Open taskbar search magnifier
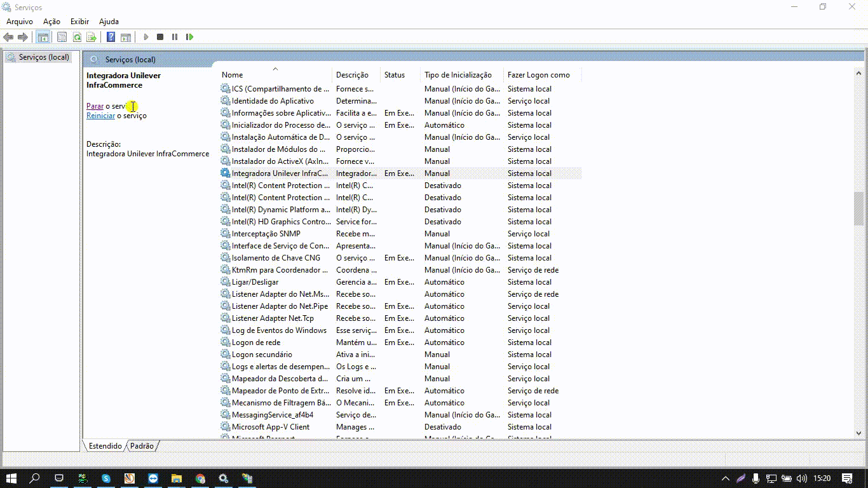Image resolution: width=868 pixels, height=488 pixels. point(35,478)
